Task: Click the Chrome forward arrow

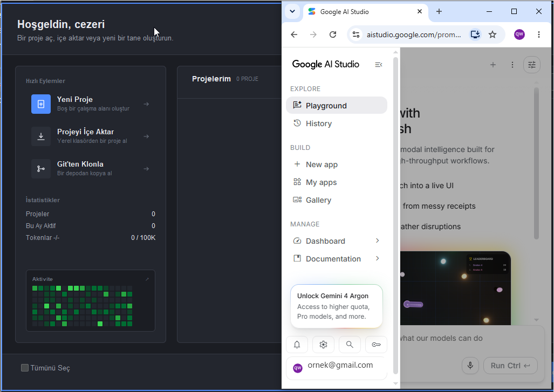Action: pyautogui.click(x=313, y=35)
